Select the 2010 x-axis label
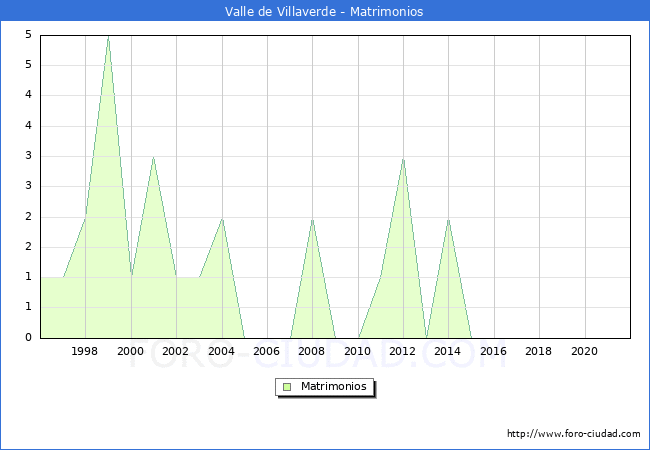The image size is (650, 450). (x=357, y=351)
